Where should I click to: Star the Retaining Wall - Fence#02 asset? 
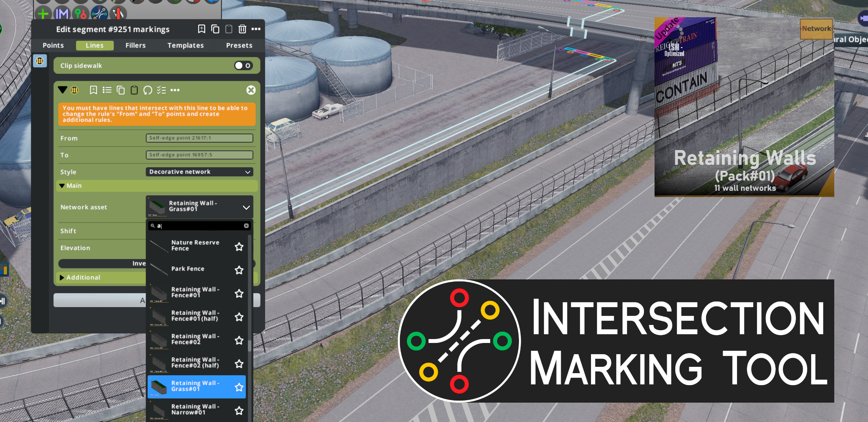tap(239, 340)
